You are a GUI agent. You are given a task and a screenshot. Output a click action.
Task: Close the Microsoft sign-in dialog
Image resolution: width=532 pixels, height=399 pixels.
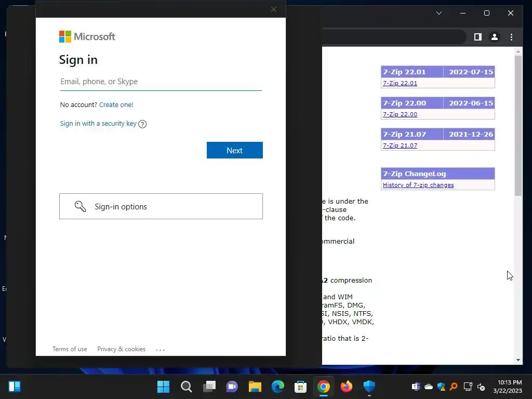point(274,9)
